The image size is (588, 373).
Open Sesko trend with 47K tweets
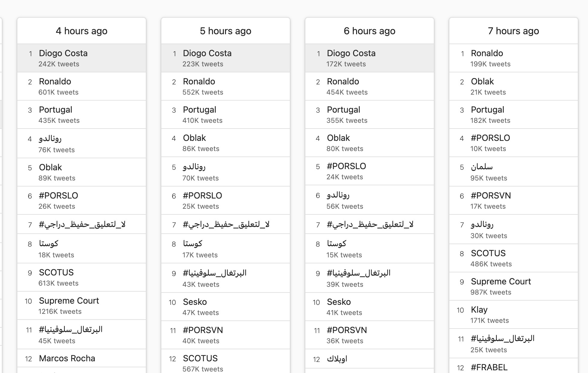(226, 307)
